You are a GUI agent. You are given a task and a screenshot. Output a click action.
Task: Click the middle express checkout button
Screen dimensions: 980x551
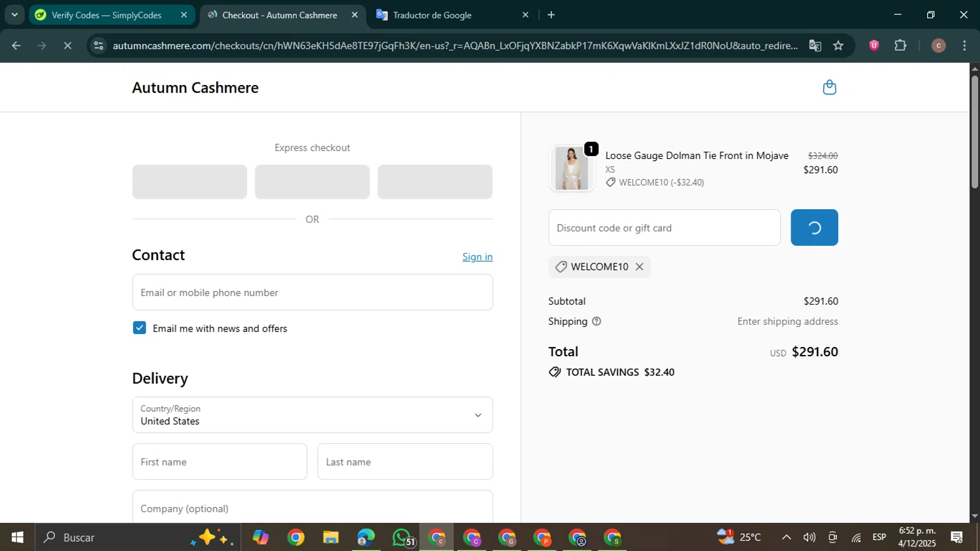click(x=312, y=182)
